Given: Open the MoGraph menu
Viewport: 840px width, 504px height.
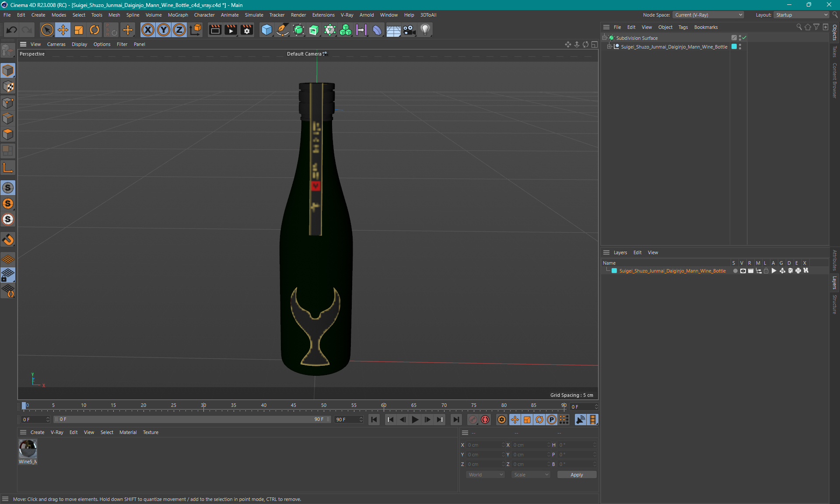Looking at the screenshot, I should click(x=178, y=15).
